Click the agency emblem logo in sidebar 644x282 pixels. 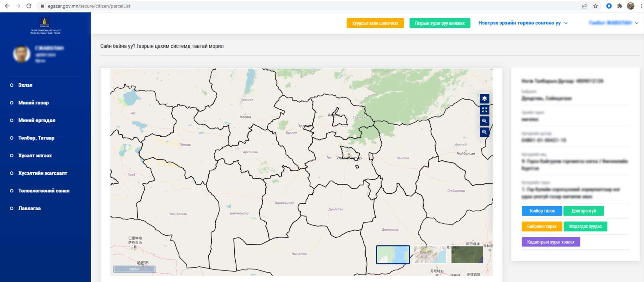[45, 22]
